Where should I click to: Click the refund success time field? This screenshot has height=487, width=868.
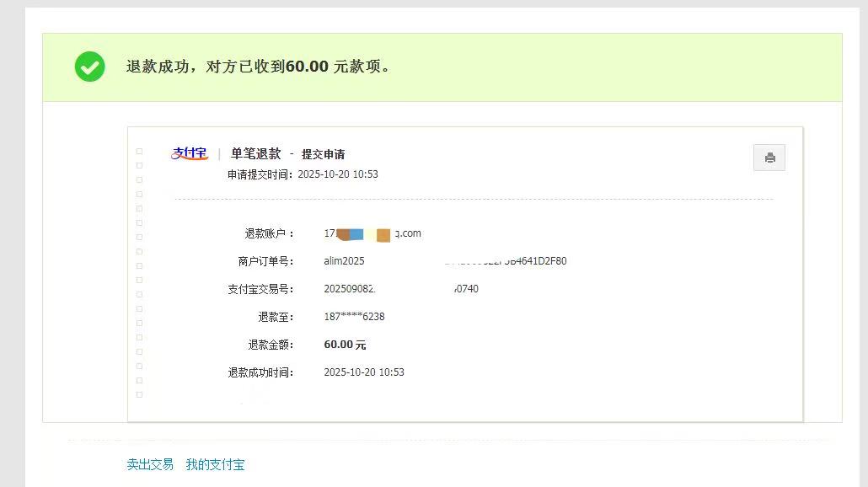point(364,372)
